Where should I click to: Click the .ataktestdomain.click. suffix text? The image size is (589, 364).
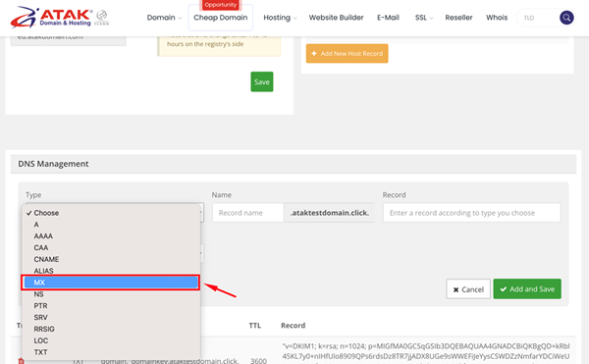tap(330, 213)
